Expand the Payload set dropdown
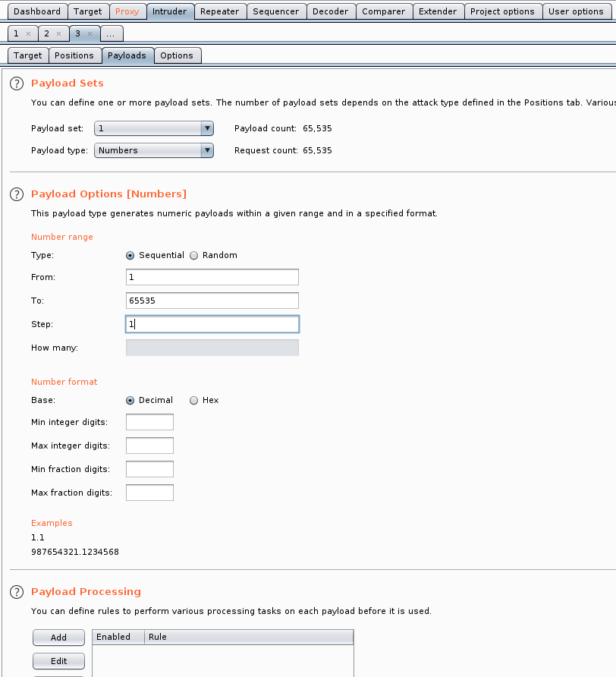This screenshot has height=677, width=616. coord(207,129)
